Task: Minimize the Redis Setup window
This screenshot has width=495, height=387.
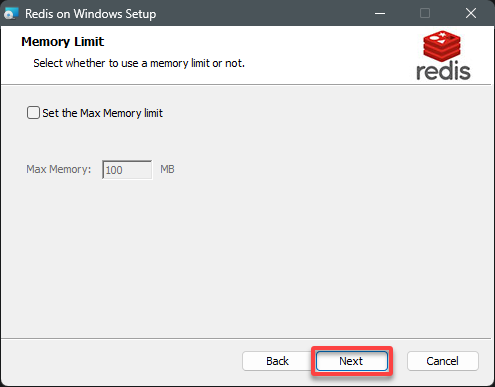Action: (x=380, y=14)
